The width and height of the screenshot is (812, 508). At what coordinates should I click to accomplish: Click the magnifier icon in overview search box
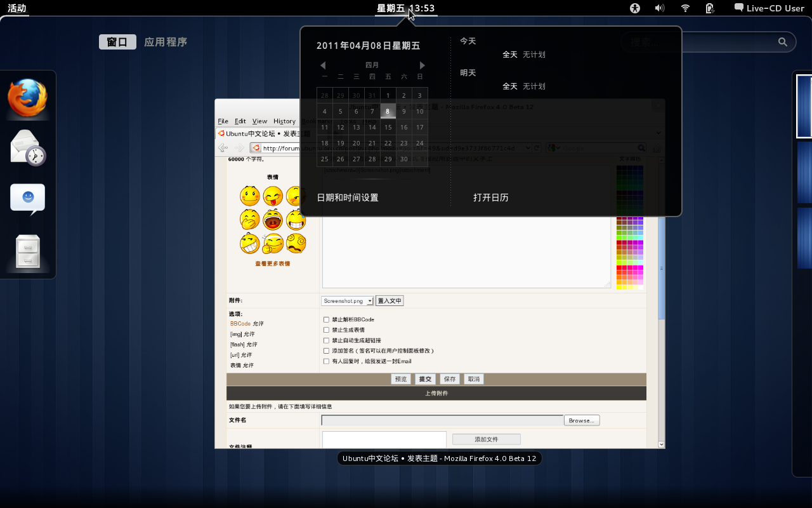point(783,42)
